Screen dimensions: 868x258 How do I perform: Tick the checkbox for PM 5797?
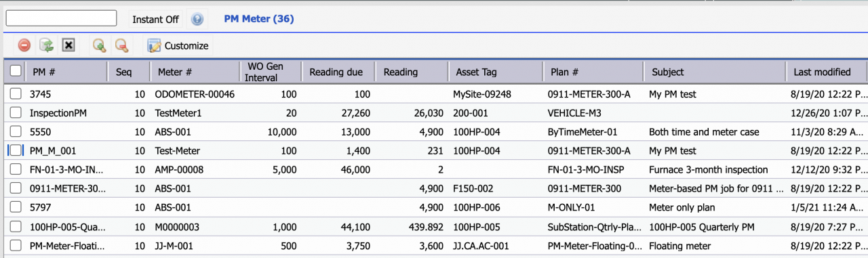(x=16, y=207)
